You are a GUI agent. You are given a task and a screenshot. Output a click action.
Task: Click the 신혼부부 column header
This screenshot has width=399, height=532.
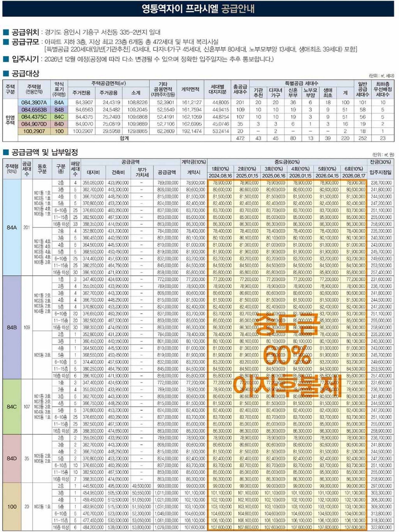293,93
